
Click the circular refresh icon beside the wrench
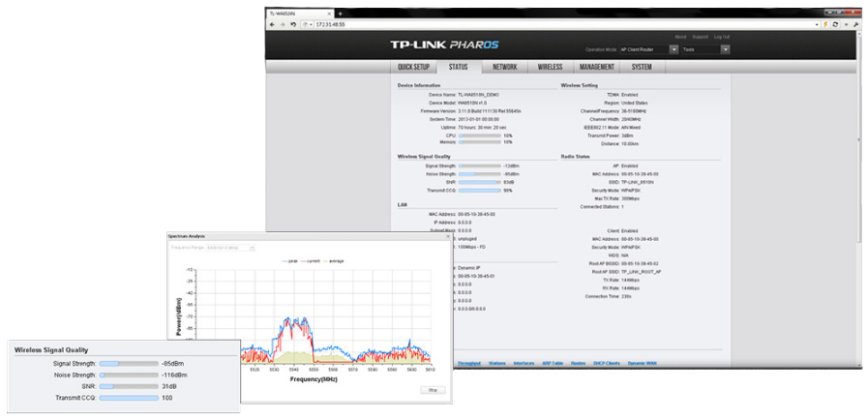coord(835,25)
